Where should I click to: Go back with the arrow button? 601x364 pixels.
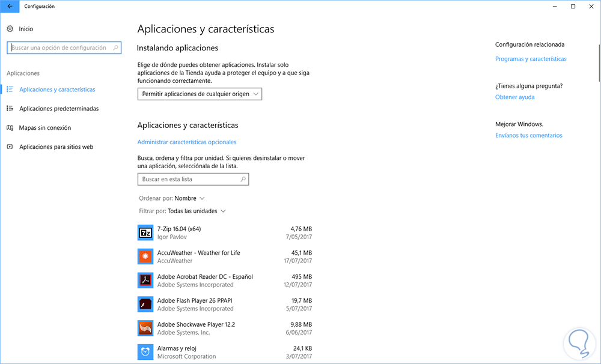click(10, 6)
